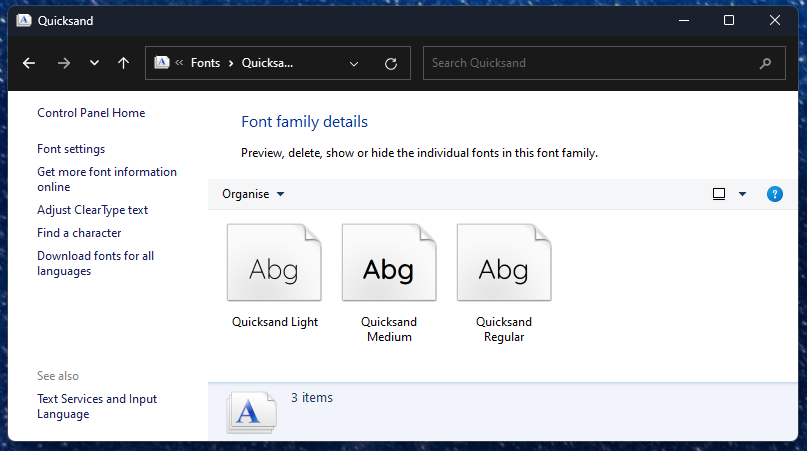Screen dimensions: 807x451
Task: Select Fonts in the address breadcrumb
Action: tap(205, 63)
